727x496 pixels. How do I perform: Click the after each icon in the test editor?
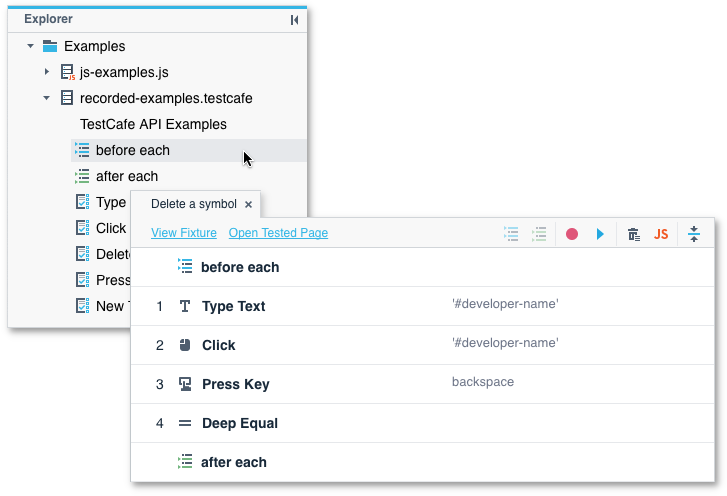click(x=185, y=462)
